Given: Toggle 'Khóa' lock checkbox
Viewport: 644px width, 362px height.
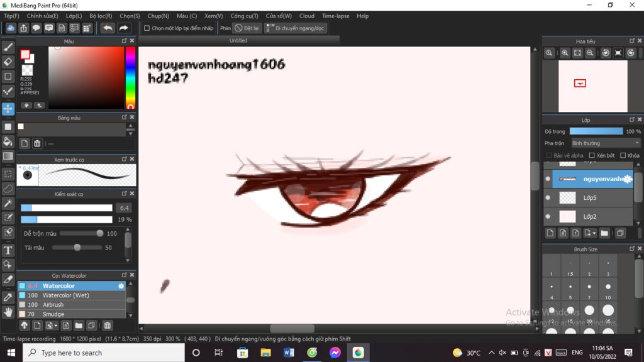Looking at the screenshot, I should pyautogui.click(x=623, y=156).
